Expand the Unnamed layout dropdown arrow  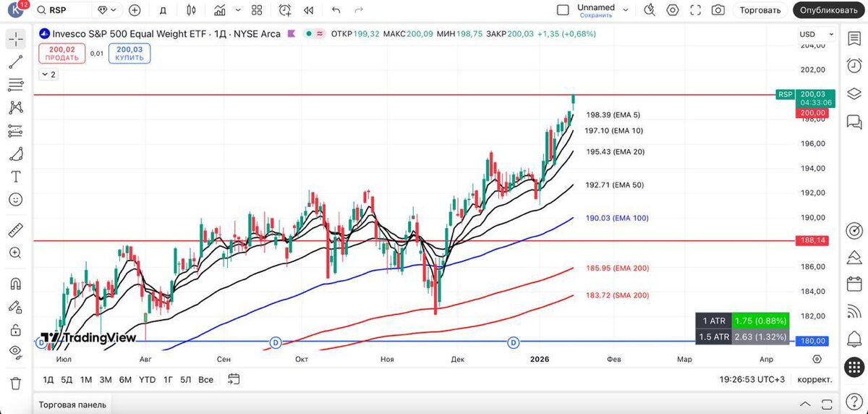point(626,10)
